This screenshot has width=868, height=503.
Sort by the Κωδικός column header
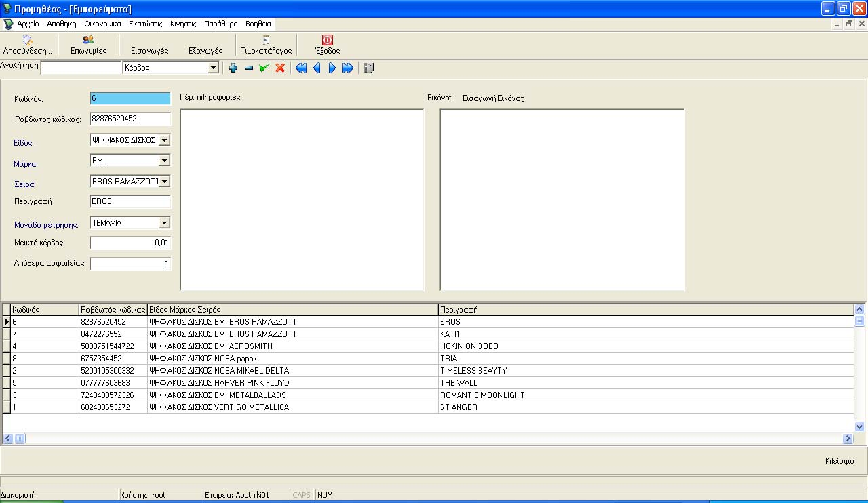click(45, 310)
